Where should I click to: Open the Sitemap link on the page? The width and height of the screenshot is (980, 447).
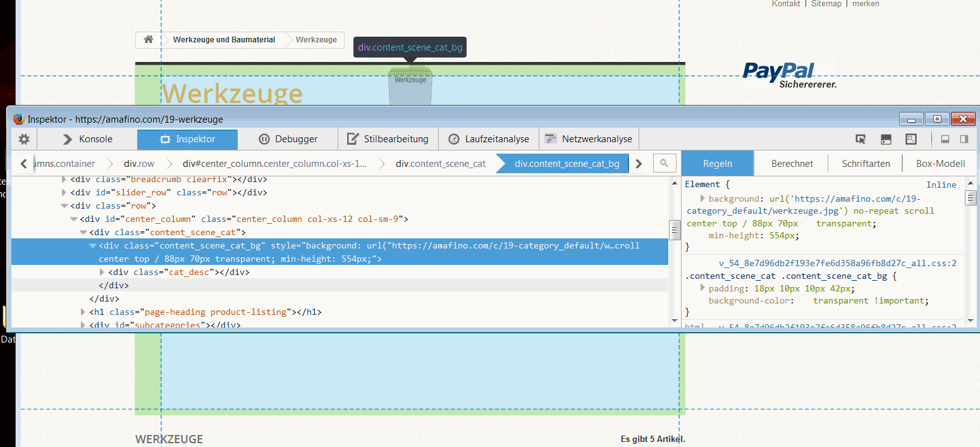pyautogui.click(x=826, y=4)
